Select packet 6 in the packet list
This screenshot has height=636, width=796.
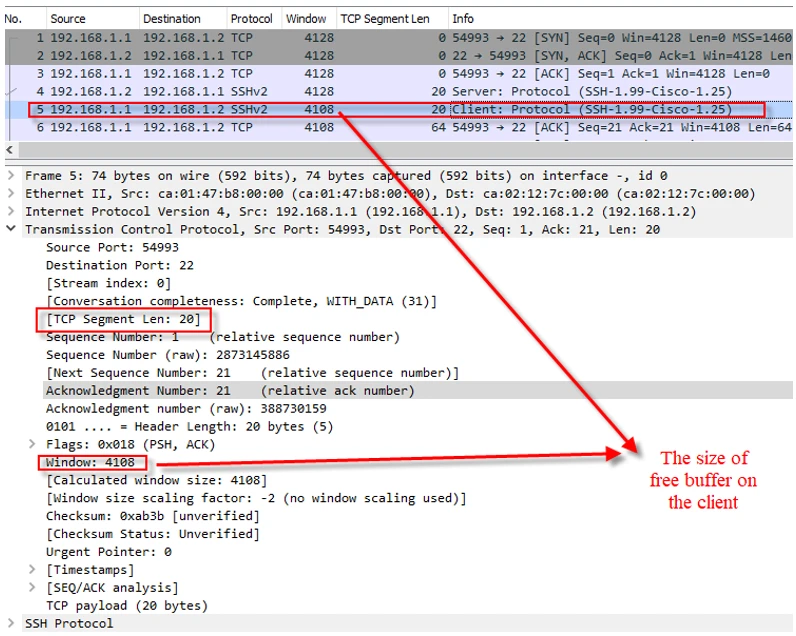click(x=300, y=127)
